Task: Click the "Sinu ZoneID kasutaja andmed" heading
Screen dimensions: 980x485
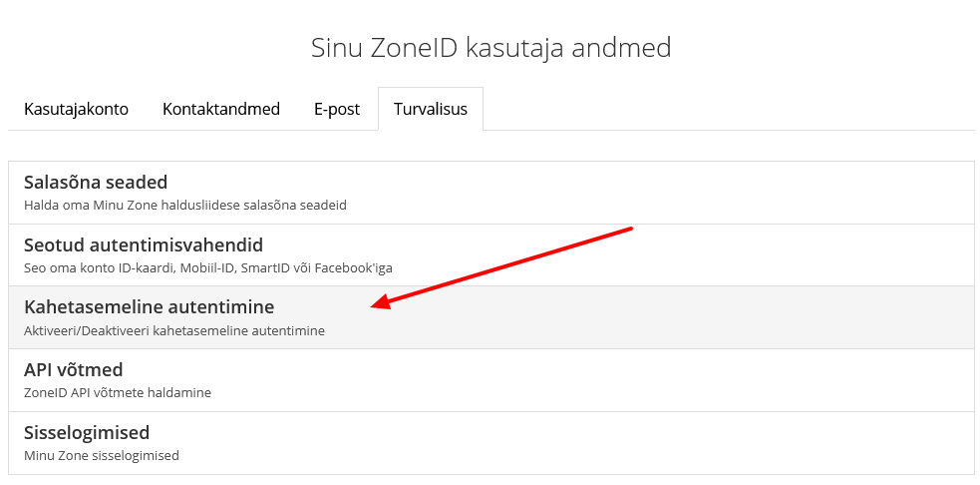Action: click(490, 47)
